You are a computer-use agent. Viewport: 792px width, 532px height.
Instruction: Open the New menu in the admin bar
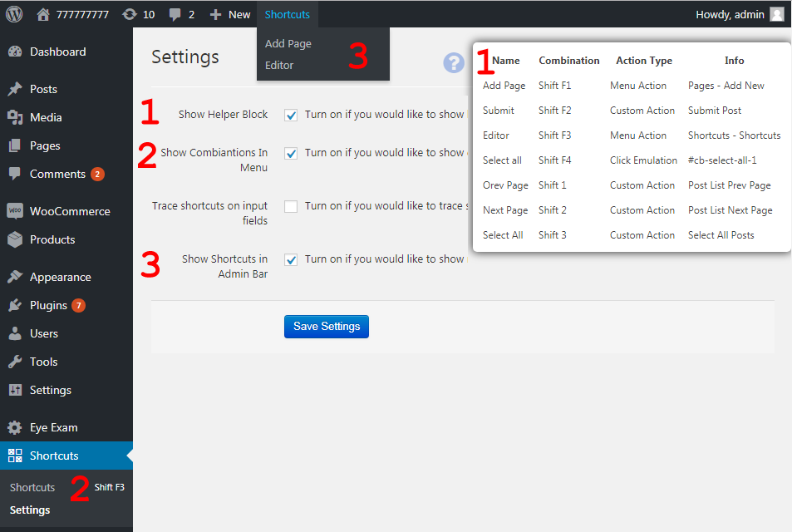coord(230,13)
